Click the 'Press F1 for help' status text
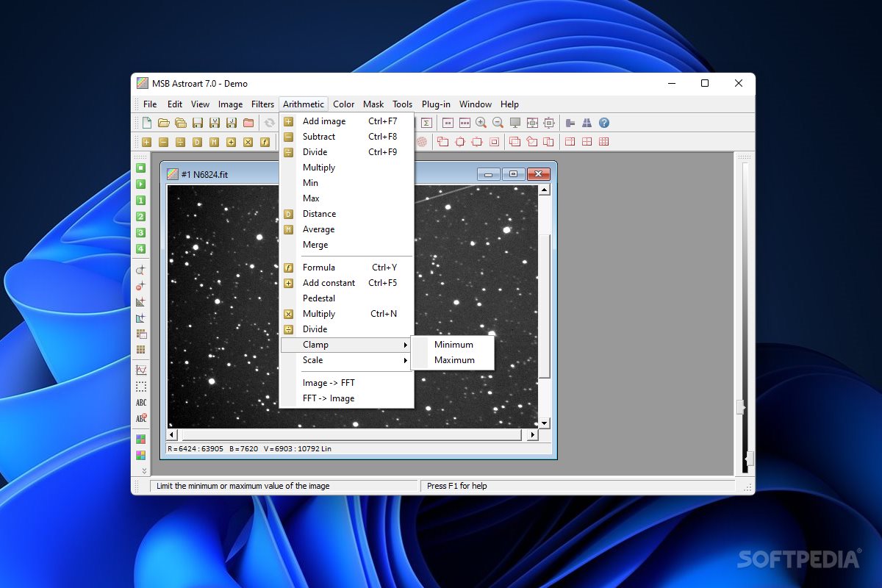882x588 pixels. [457, 486]
